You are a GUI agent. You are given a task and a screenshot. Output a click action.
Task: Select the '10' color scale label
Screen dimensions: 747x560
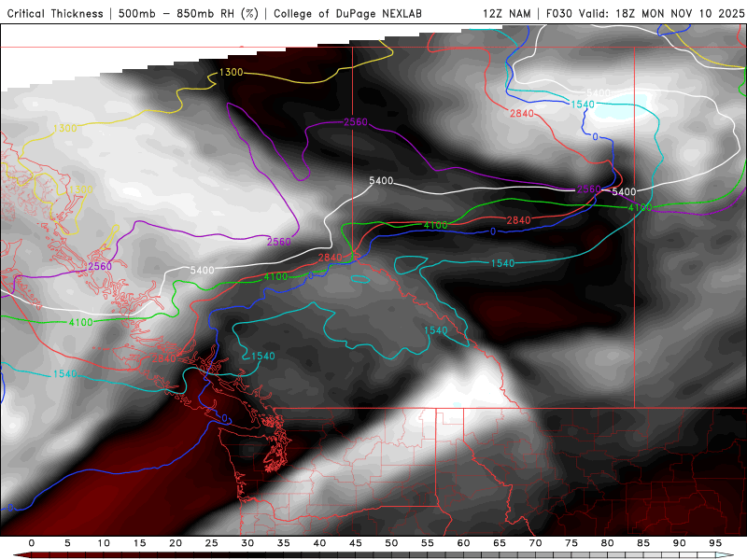[104, 543]
